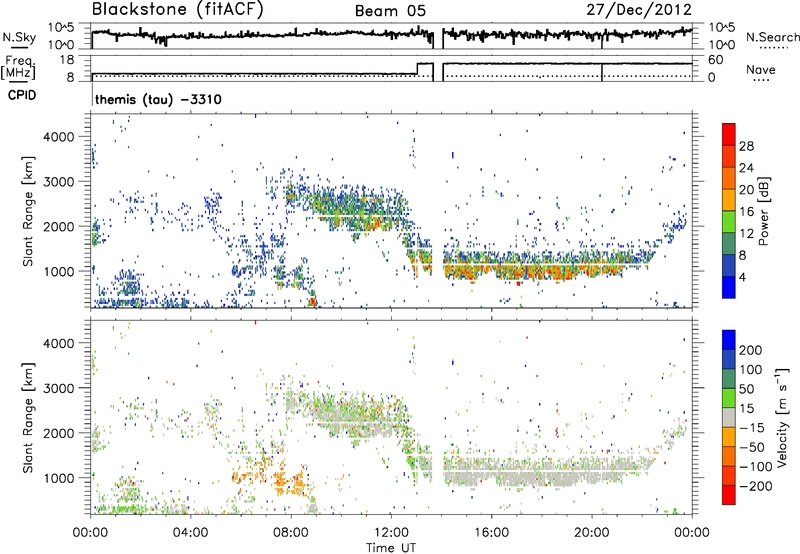Image resolution: width=800 pixels, height=554 pixels.
Task: Click the "Velocity [m s-1]" colorbar title
Action: coord(783,417)
